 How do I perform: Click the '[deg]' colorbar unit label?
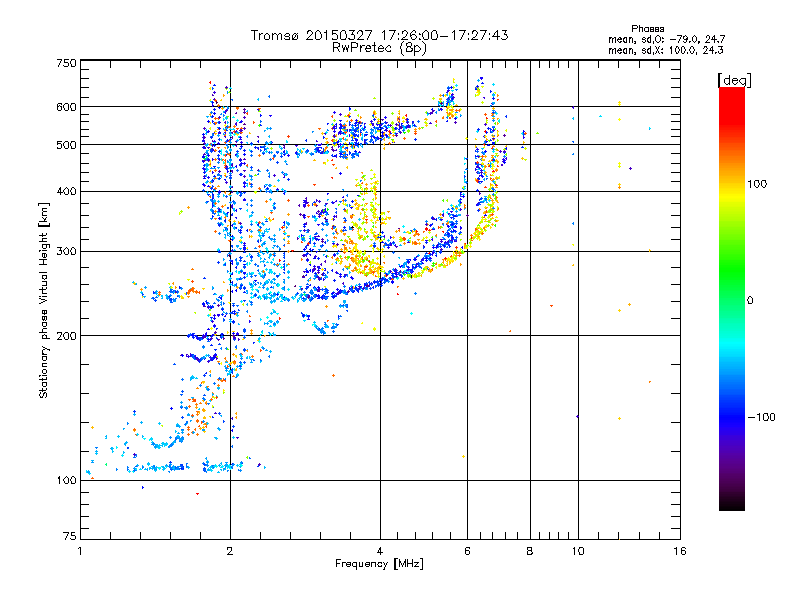734,80
